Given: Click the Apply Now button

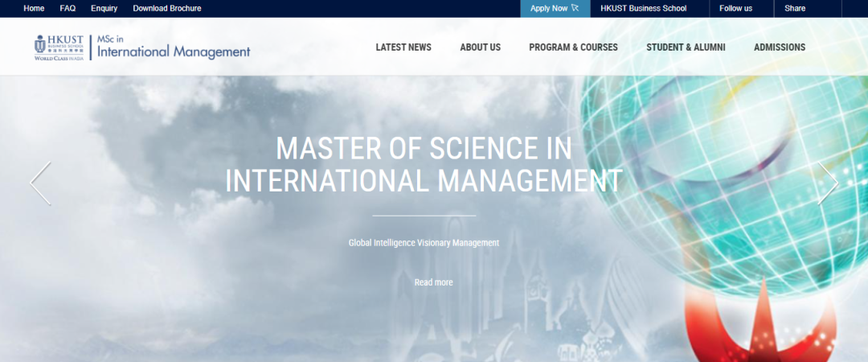Looking at the screenshot, I should 555,8.
